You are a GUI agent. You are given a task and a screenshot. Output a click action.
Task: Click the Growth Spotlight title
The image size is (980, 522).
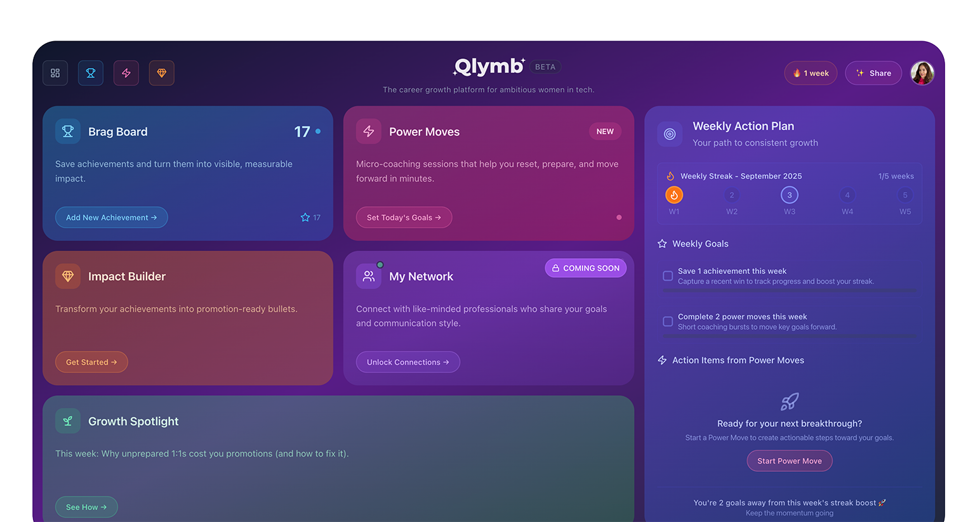[x=133, y=421]
